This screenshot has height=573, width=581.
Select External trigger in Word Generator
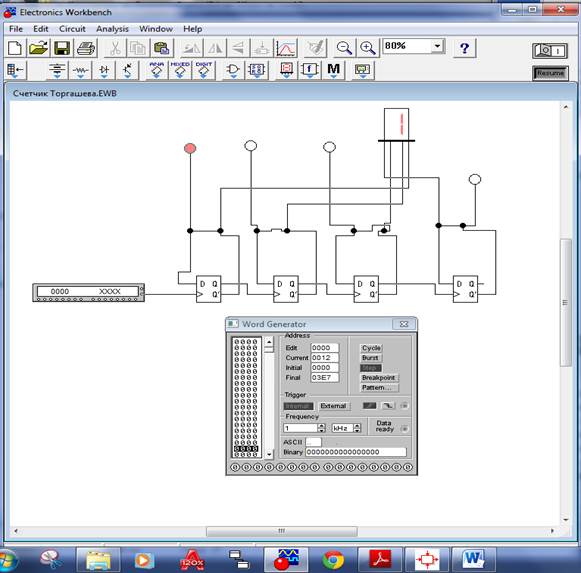333,406
